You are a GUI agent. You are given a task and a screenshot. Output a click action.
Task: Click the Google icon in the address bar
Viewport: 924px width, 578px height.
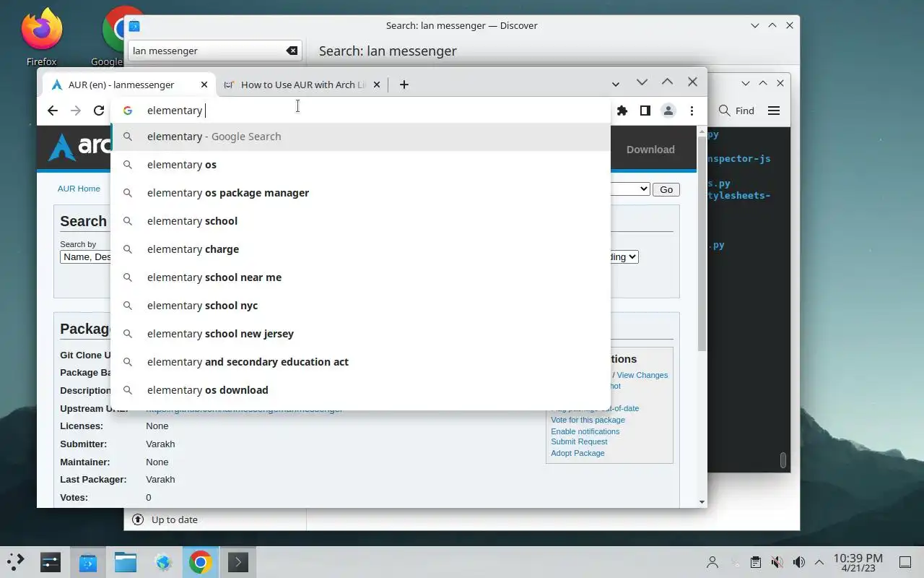[x=128, y=111]
